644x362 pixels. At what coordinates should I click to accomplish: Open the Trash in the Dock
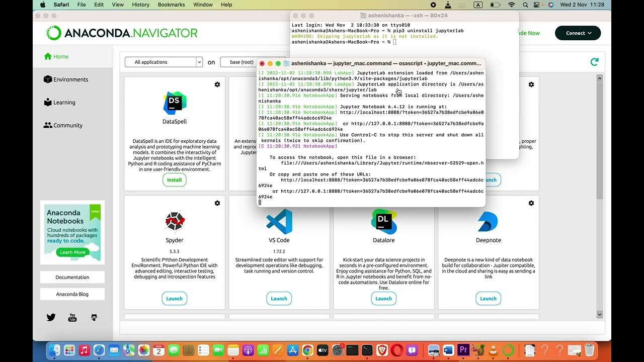point(590,350)
